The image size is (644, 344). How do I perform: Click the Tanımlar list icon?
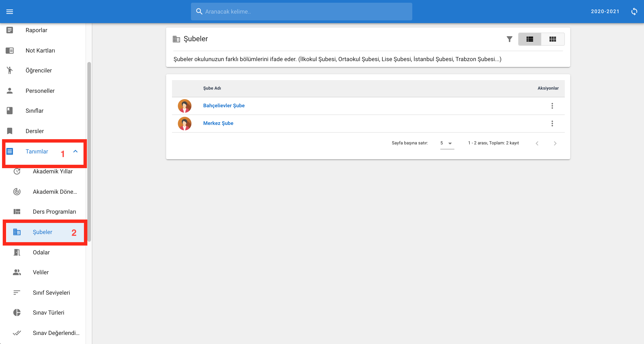point(10,151)
